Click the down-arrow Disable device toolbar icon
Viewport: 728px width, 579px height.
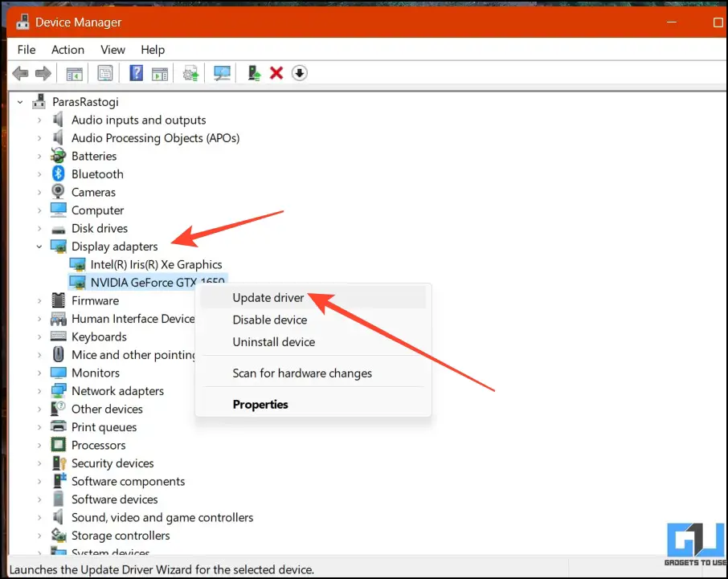[x=300, y=73]
